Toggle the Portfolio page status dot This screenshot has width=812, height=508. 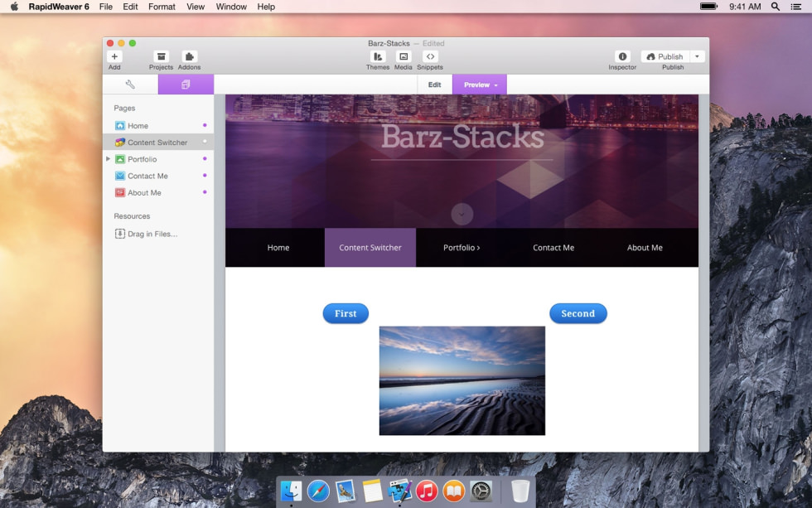tap(205, 158)
